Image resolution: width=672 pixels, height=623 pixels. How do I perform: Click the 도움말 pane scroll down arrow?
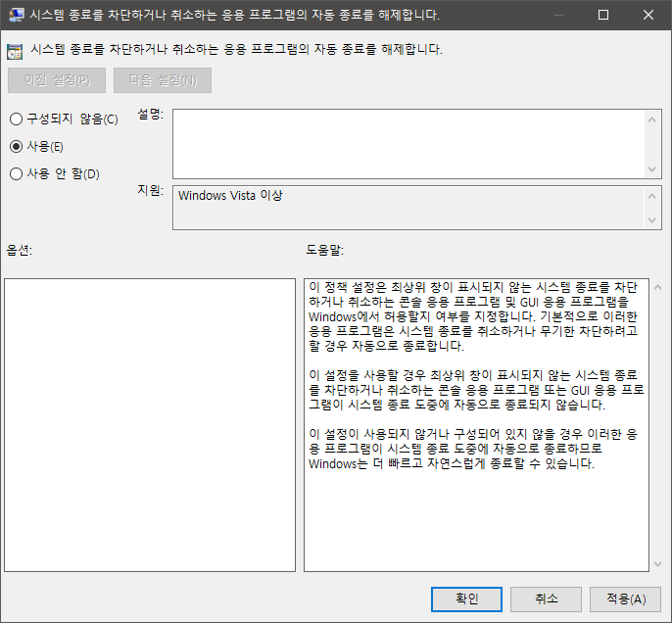click(658, 564)
